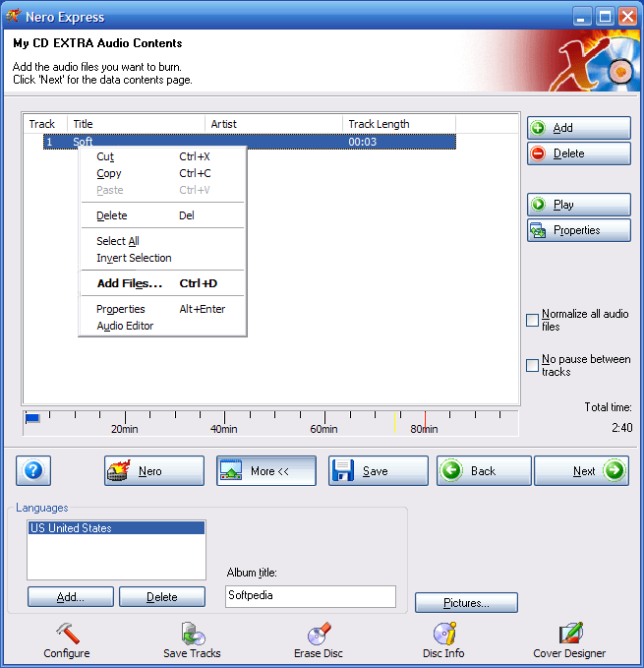644x668 pixels.
Task: Click Invert Selection in the context menu
Action: click(x=134, y=258)
